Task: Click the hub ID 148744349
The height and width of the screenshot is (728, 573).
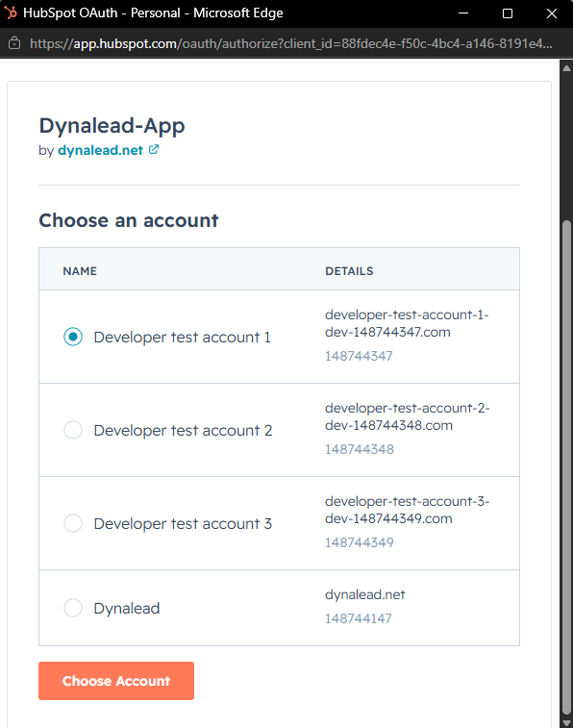Action: (x=360, y=542)
